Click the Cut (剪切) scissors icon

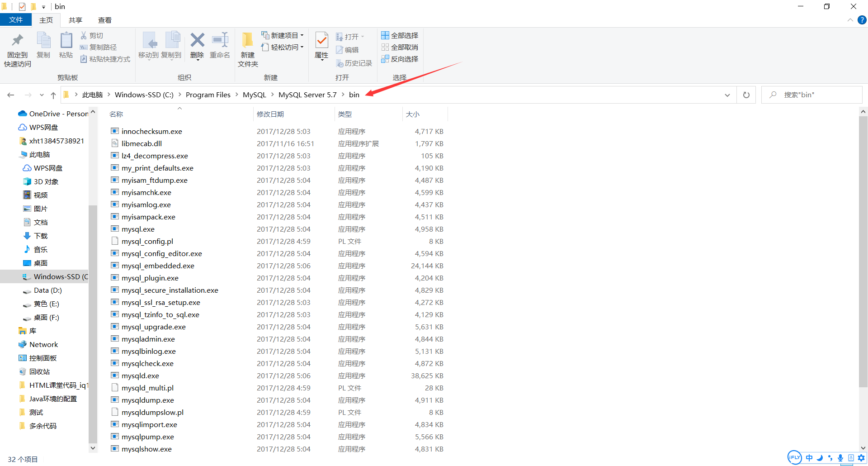pyautogui.click(x=84, y=35)
